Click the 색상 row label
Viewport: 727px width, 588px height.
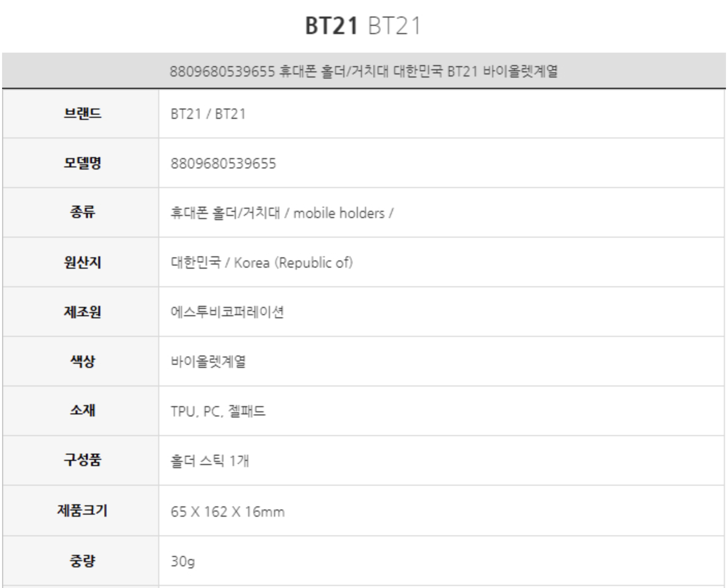(82, 361)
